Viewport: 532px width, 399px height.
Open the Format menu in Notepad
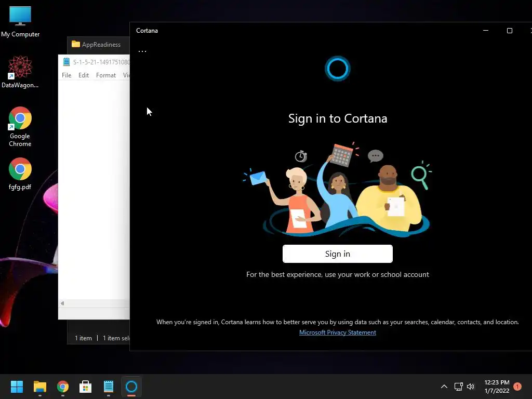[x=106, y=75]
